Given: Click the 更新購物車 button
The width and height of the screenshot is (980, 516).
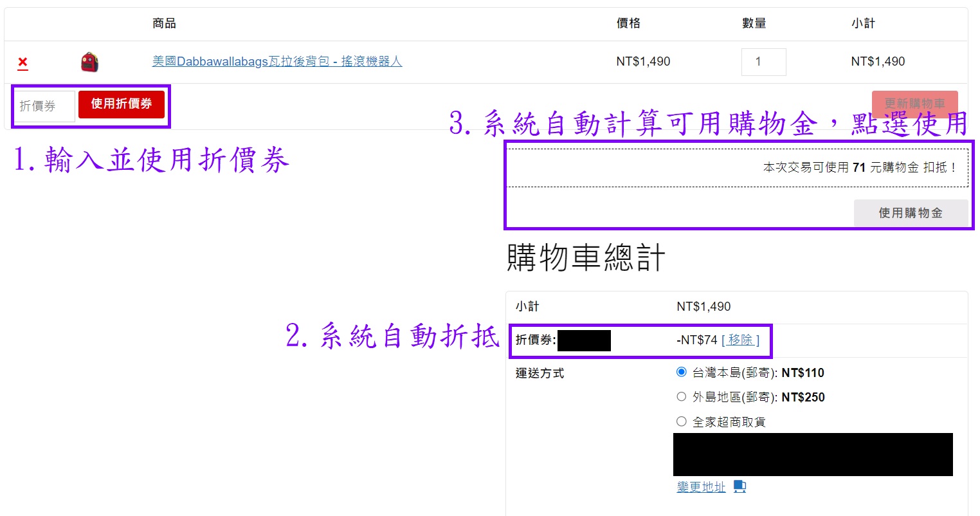Looking at the screenshot, I should tap(914, 104).
